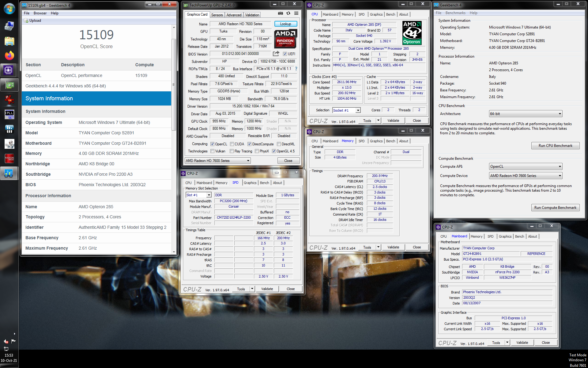Open Browser menu in Geekbench results window
The image size is (588, 368).
click(x=40, y=13)
